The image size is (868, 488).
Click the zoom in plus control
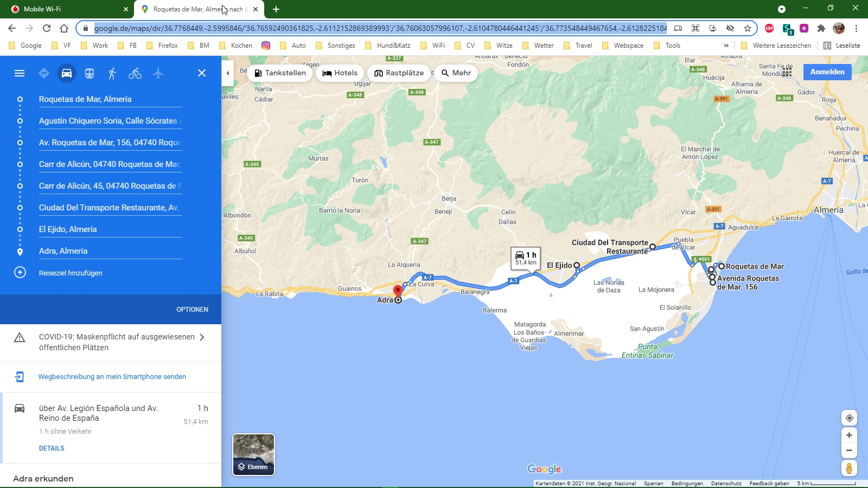click(849, 435)
